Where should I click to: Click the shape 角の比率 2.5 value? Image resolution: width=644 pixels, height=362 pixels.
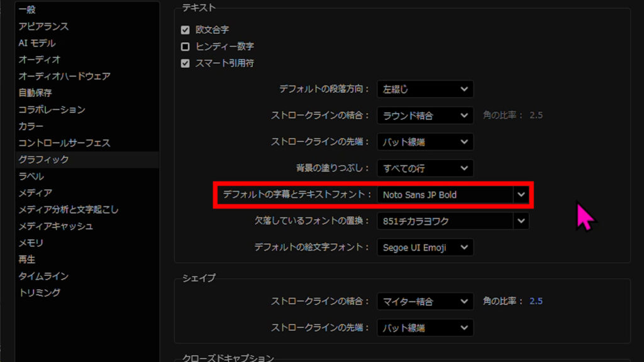(536, 302)
